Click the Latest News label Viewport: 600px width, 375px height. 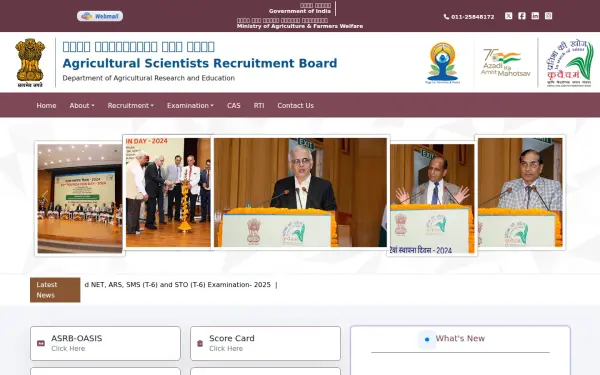click(x=55, y=290)
